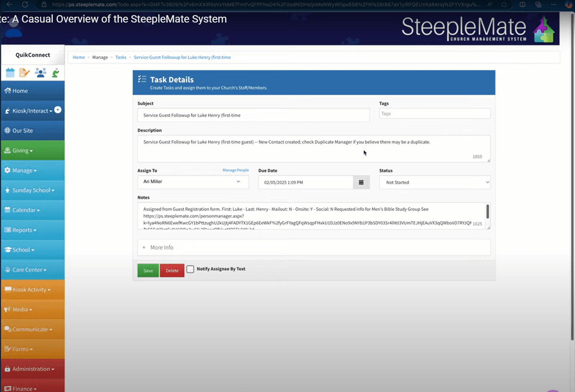Click the browser refresh icon
Screen dimensions: 575x392
(x=25, y=4)
